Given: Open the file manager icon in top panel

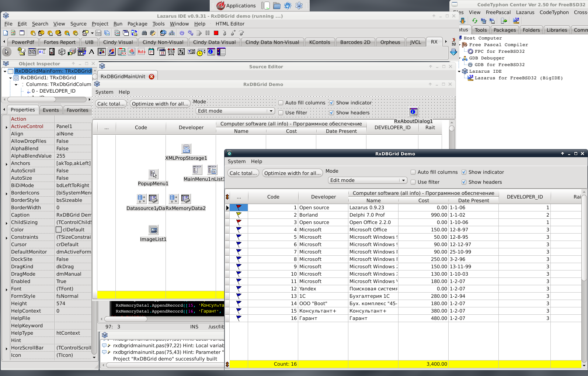Looking at the screenshot, I should [x=277, y=6].
